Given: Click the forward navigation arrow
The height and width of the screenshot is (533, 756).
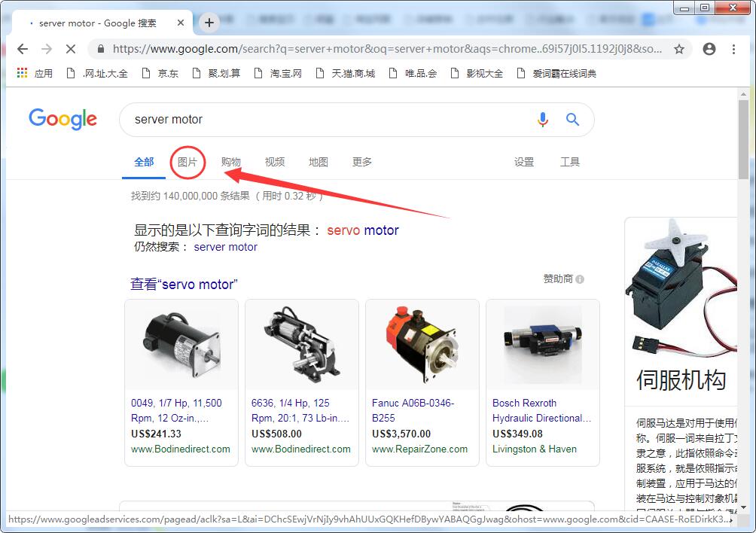Looking at the screenshot, I should click(x=46, y=49).
